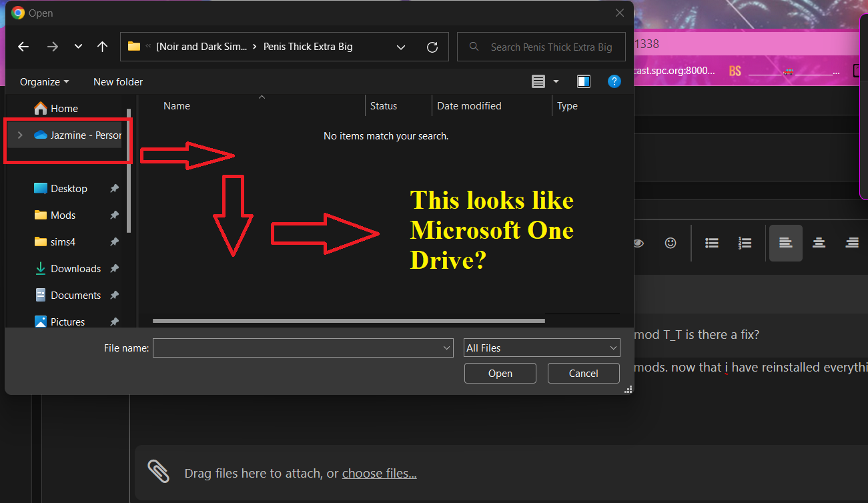Open the Organize menu
This screenshot has height=503, width=868.
(45, 81)
